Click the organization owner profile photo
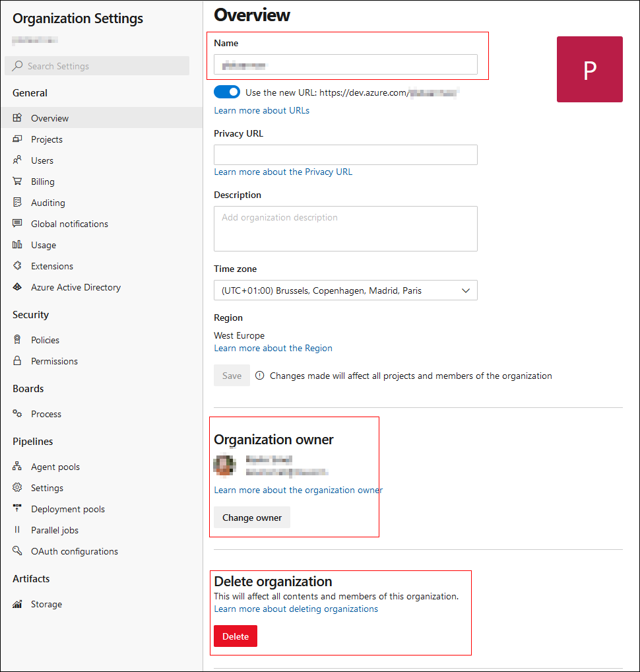Image resolution: width=640 pixels, height=672 pixels. tap(224, 465)
